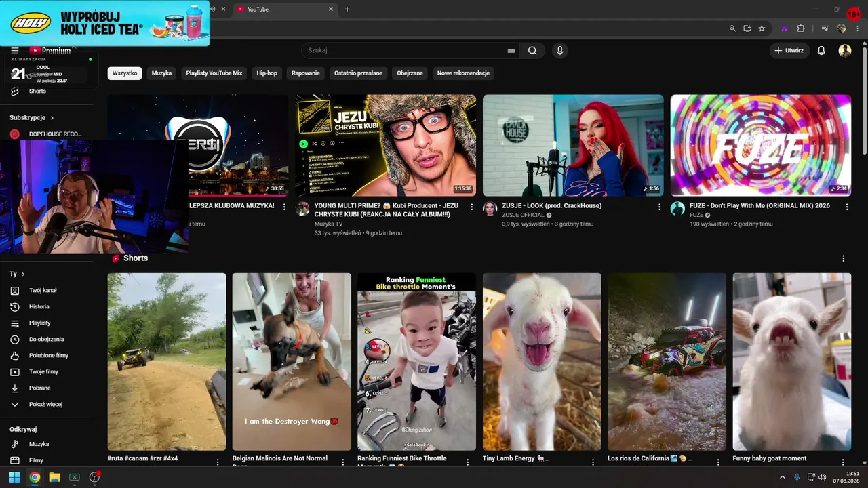Expand the Subskrypcje section chevron
Image resolution: width=868 pixels, height=488 pixels.
[x=52, y=117]
